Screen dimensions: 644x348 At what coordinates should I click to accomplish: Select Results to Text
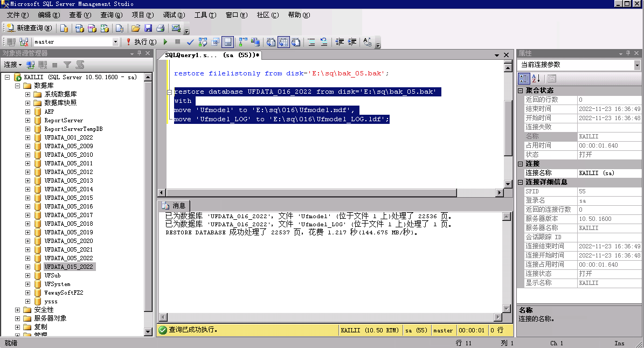click(x=271, y=42)
